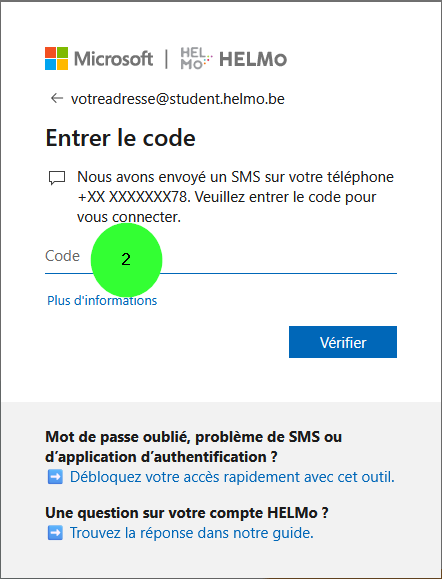
Task: Open the 'Trouvez la réponse dans notre guide' link
Action: point(191,533)
